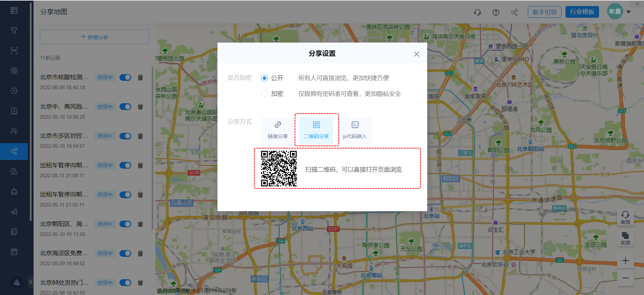Open the 北京市多区封控 share record title
Image resolution: width=644 pixels, height=295 pixels.
pos(64,136)
